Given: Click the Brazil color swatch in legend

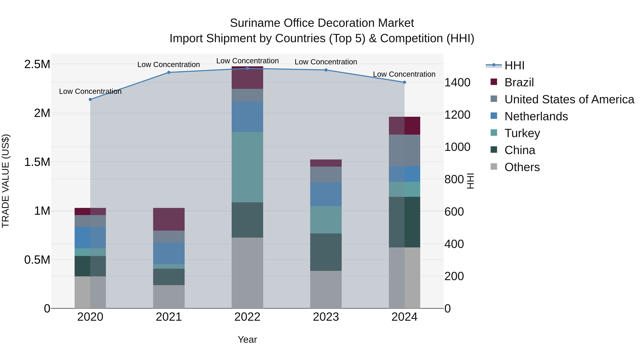Looking at the screenshot, I should point(494,82).
